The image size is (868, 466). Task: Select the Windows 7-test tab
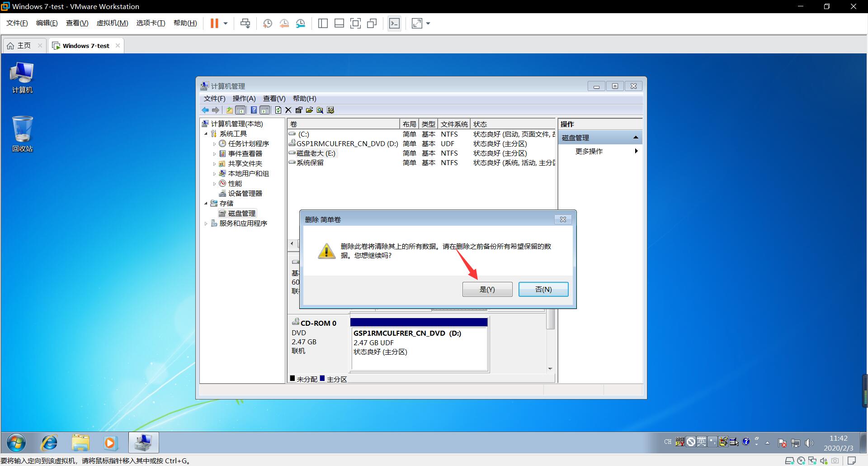click(86, 46)
